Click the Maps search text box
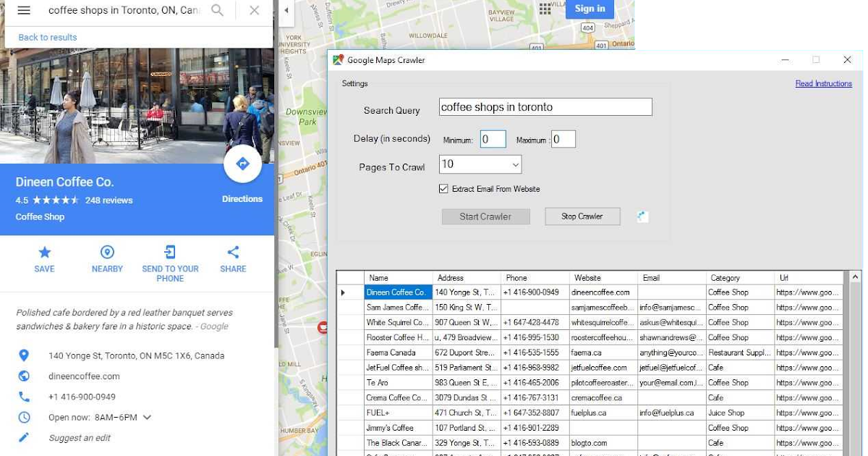Screen dimensions: 868x456 tap(124, 10)
